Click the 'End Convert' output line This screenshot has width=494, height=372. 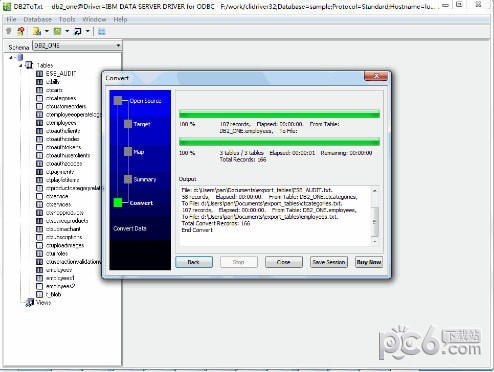coord(197,230)
